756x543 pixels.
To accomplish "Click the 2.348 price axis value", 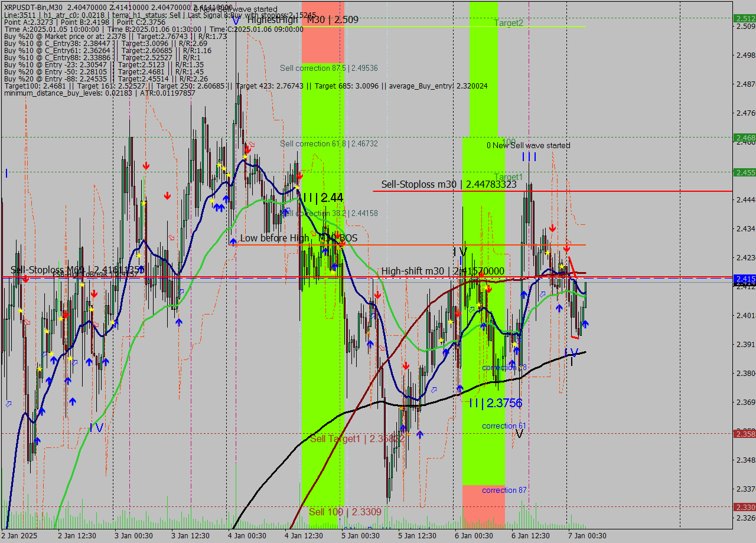I will point(745,460).
